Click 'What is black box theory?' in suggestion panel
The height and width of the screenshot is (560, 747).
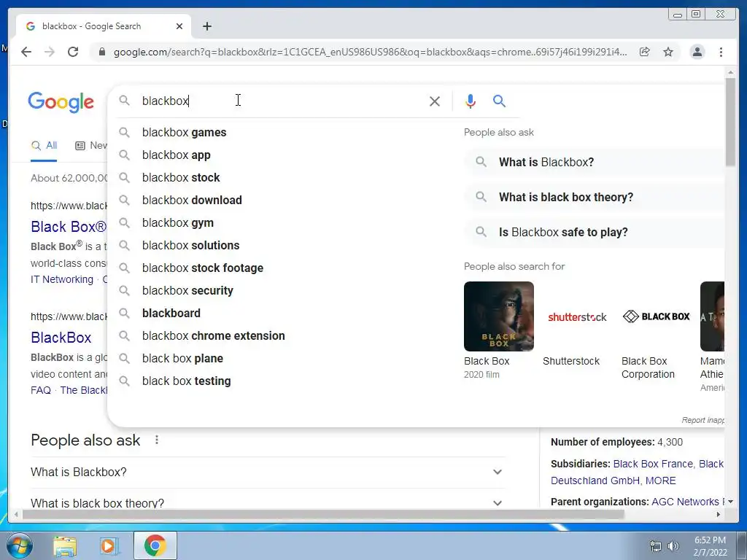tap(594, 197)
